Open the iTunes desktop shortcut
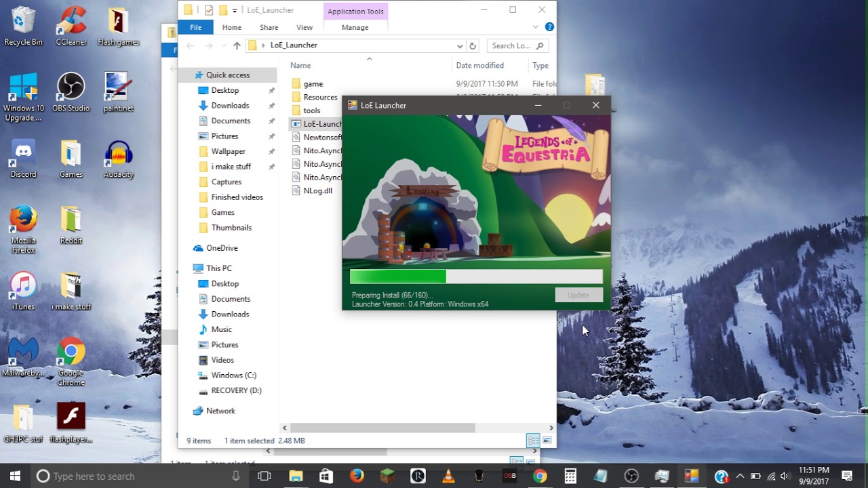868x488 pixels. 23,291
